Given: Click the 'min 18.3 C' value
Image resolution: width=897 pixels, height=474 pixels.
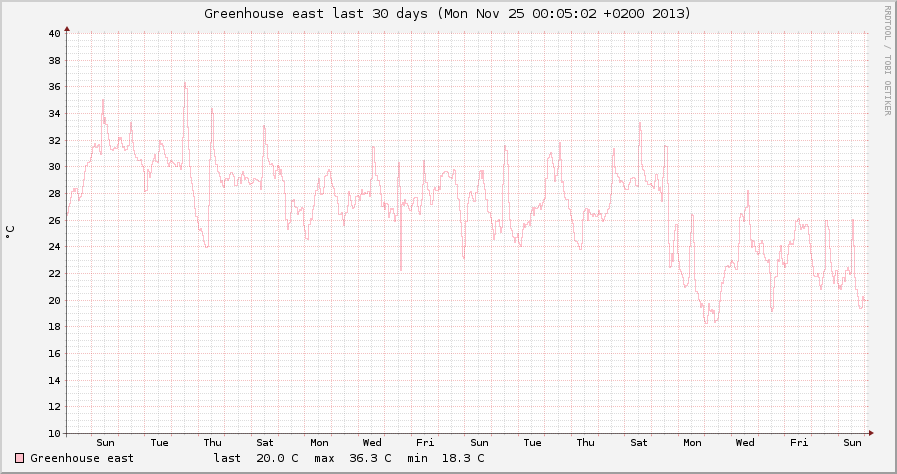Looking at the screenshot, I should coord(446,459).
